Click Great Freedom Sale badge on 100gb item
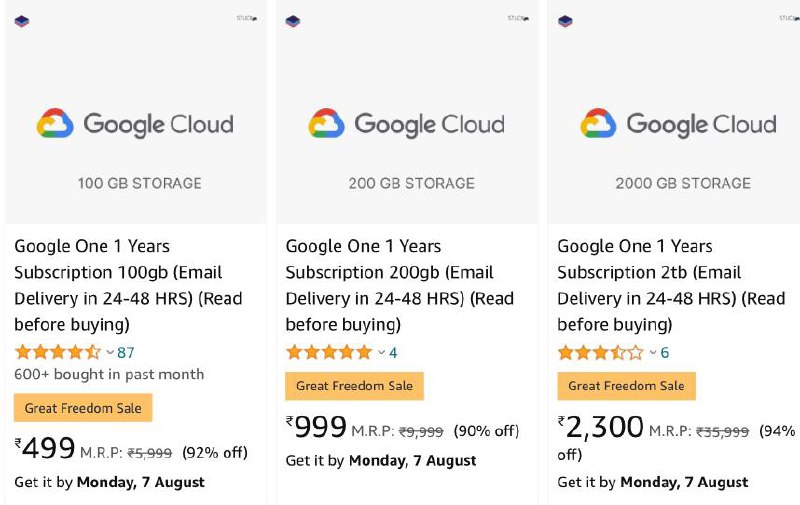 click(83, 408)
